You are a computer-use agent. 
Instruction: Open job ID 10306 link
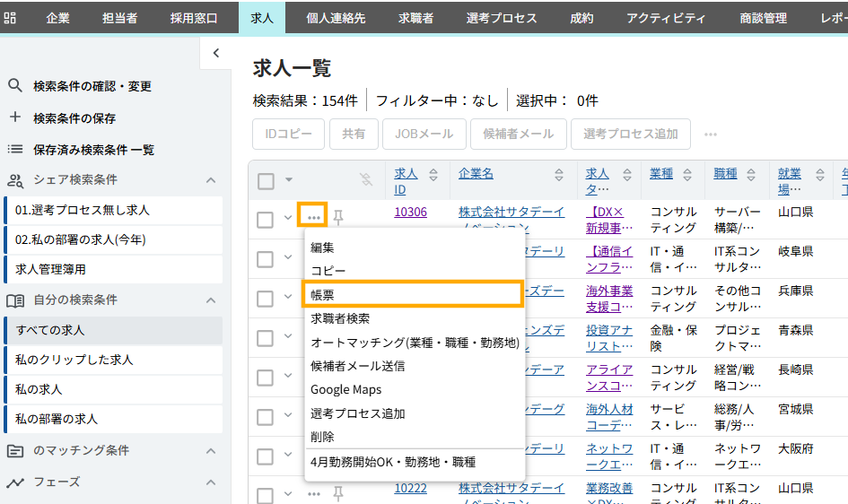point(410,213)
